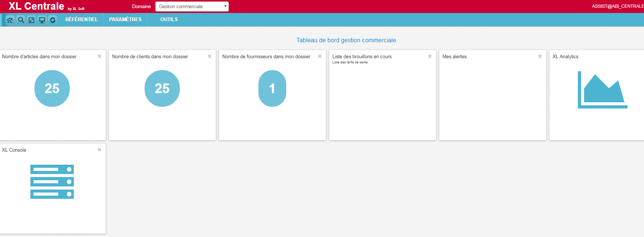Click 'Nombre de fournisseurs dans mon dossier' title
This screenshot has height=237, width=644.
pos(266,57)
